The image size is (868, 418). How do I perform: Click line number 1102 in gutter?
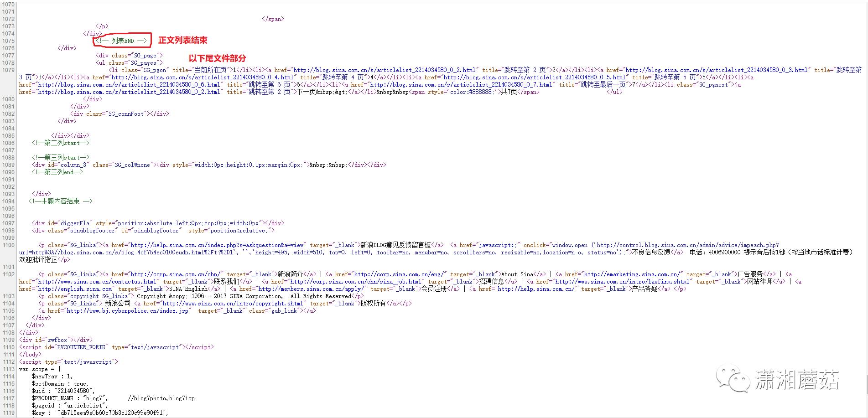(x=8, y=274)
